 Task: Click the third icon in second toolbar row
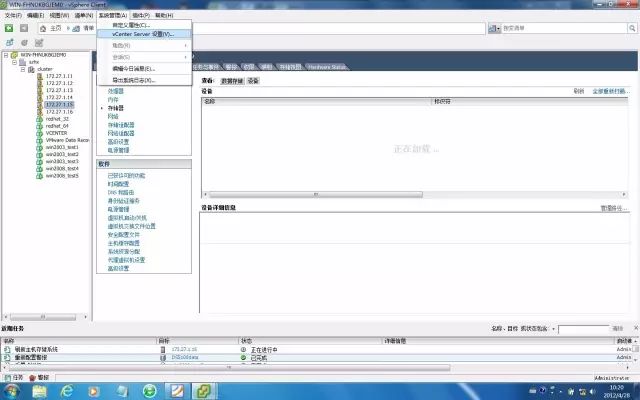coord(39,42)
